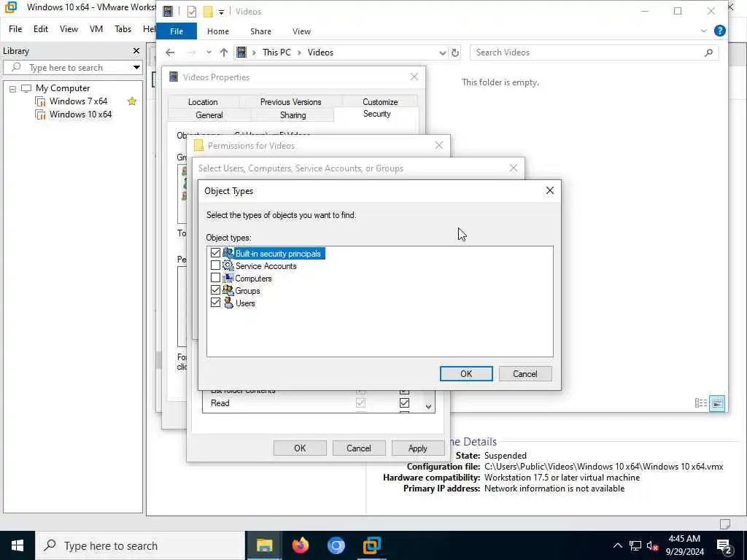Click the Service Accounts gear icon

[228, 265]
